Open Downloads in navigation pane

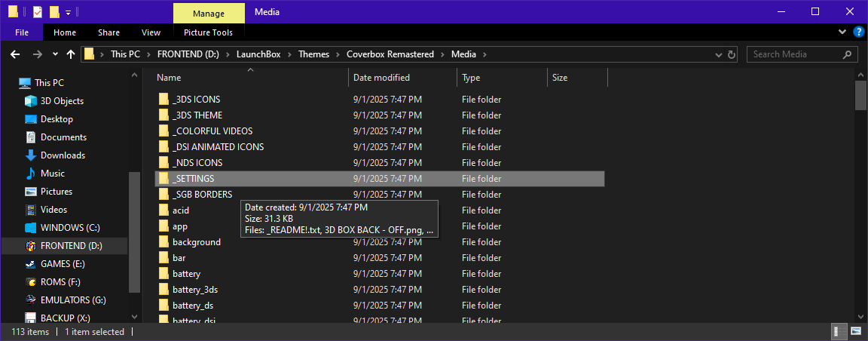63,155
